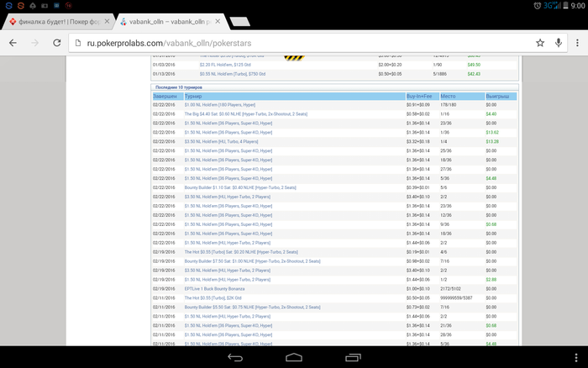Select the '$1.00+$0.10' buy-in cell
This screenshot has width=588, height=368.
pos(418,289)
